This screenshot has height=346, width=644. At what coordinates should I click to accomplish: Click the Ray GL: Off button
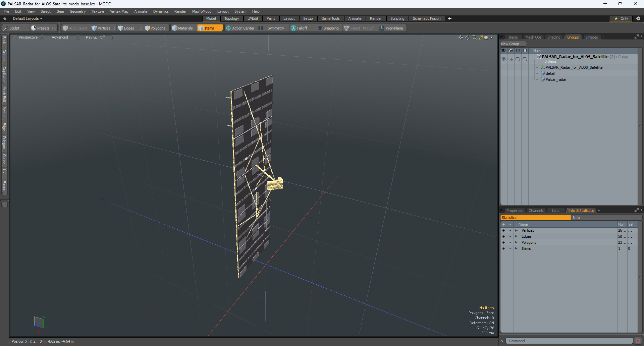pos(95,38)
